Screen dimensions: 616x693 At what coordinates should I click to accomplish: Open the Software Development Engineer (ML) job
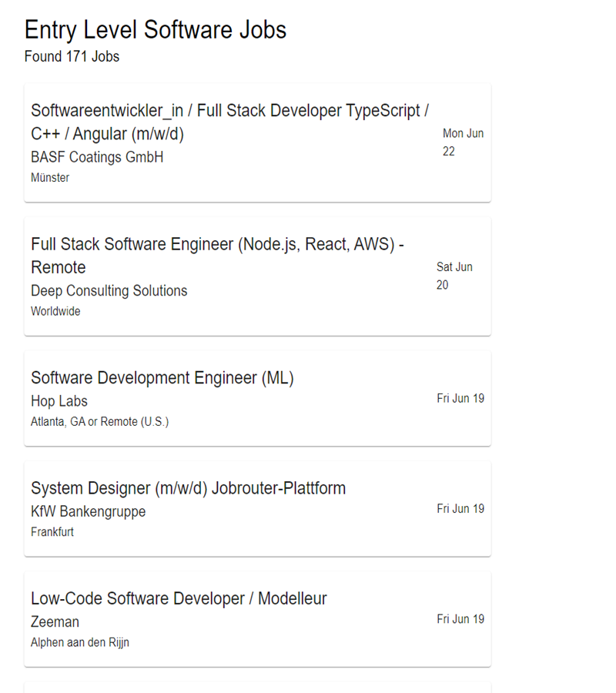coord(162,377)
